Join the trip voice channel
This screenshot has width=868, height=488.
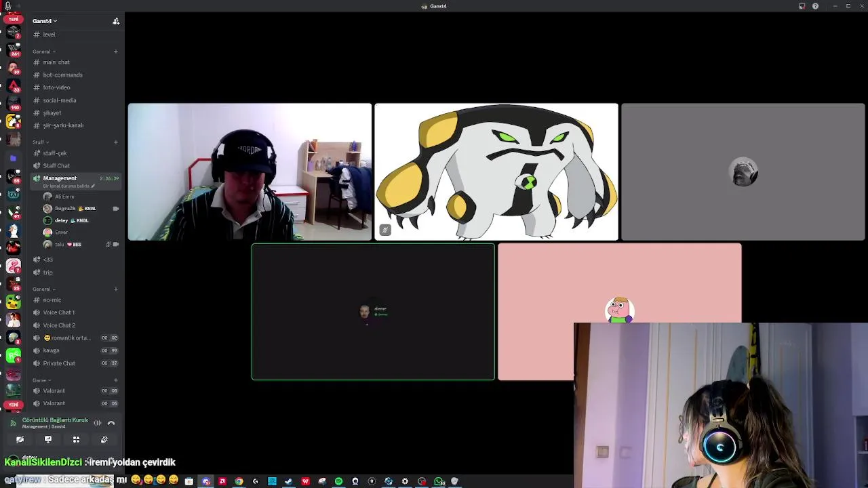tap(76, 272)
